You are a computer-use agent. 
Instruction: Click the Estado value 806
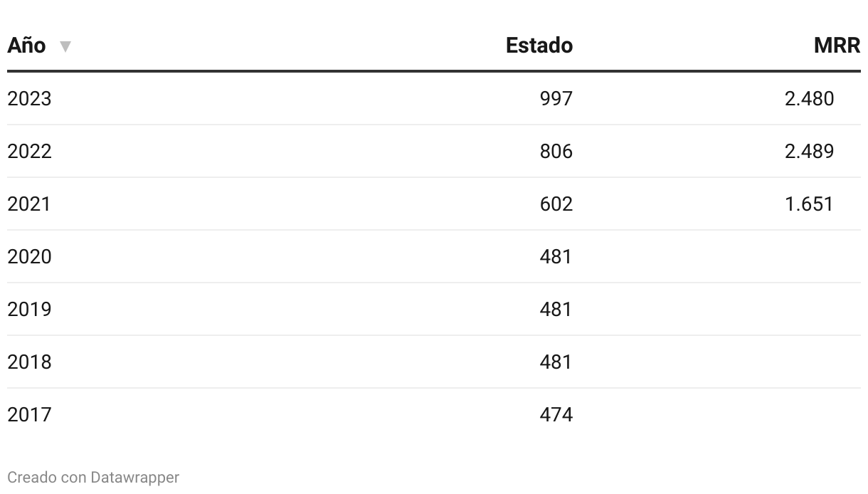tap(556, 151)
